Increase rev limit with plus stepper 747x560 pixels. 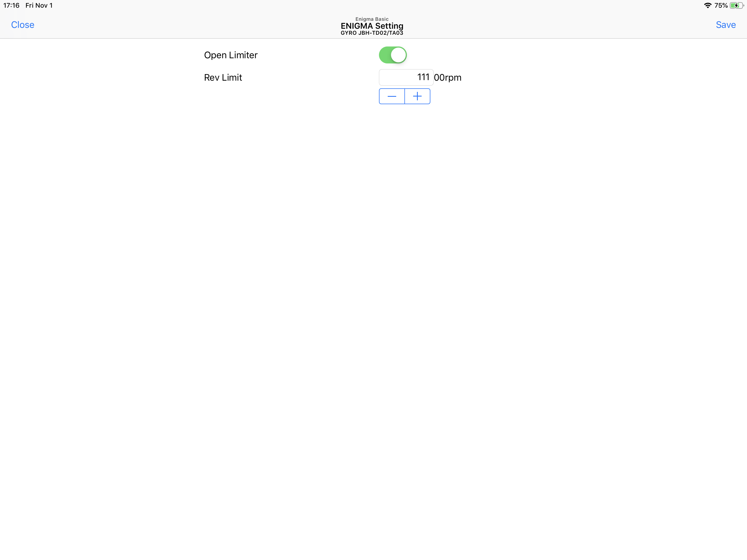pos(418,96)
